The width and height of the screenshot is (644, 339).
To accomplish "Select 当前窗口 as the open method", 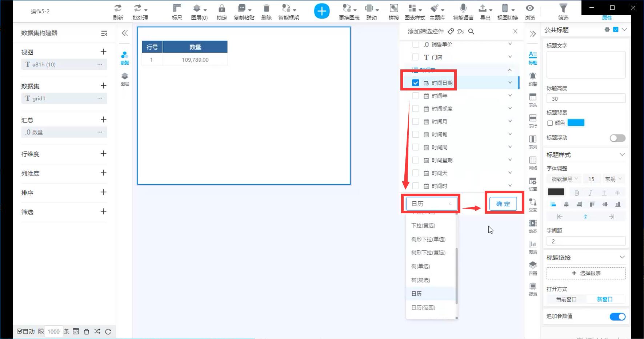I will click(566, 299).
